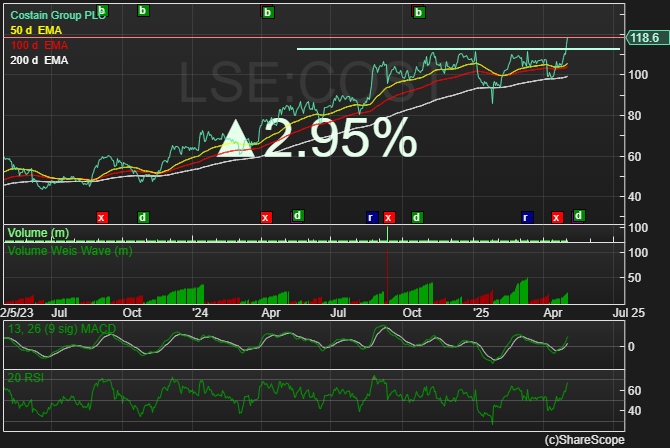Click the 2/5/23 start date label
670x448 pixels.
click(17, 312)
